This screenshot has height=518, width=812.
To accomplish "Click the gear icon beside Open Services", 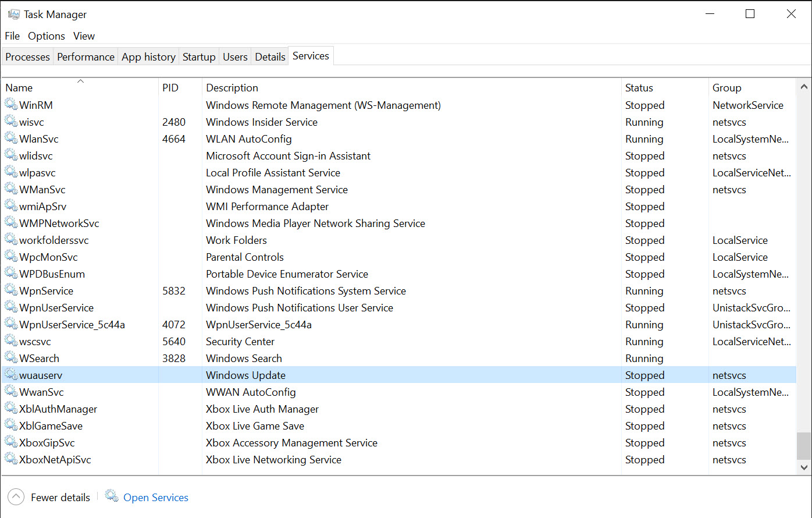I will 112,496.
